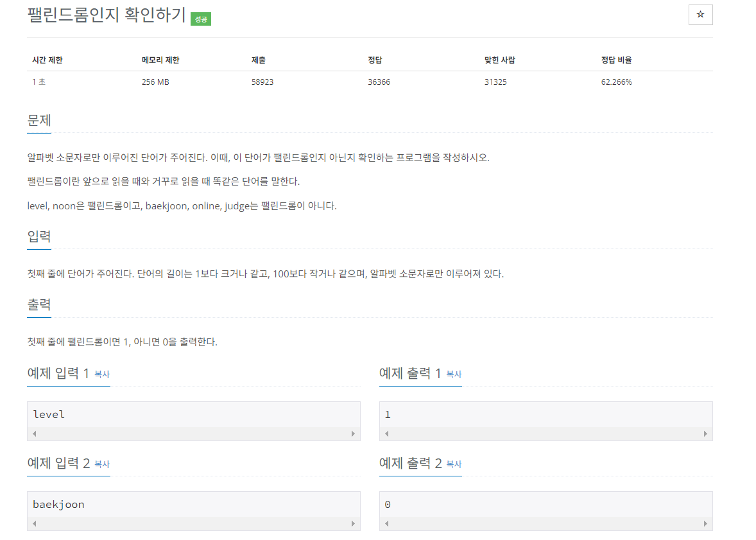Click the submissions count 58923
Image resolution: width=756 pixels, height=540 pixels.
(262, 82)
